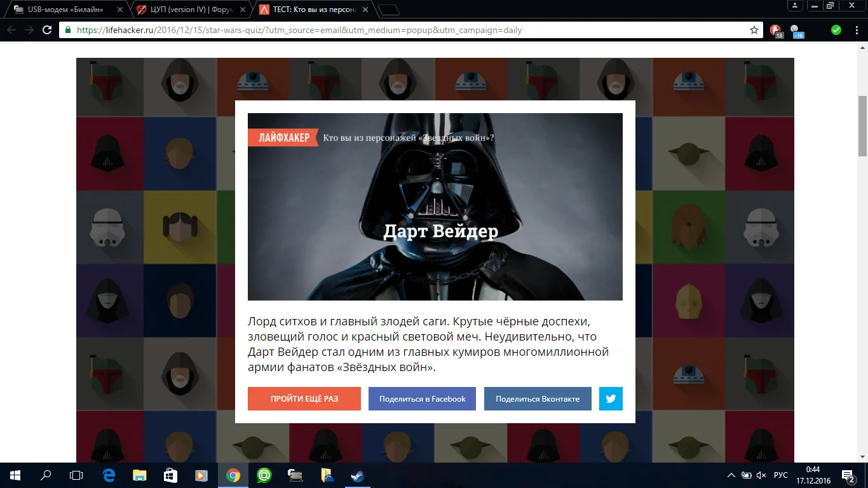
Task: Share the result via «Поделиться Вконтакте»
Action: [538, 398]
